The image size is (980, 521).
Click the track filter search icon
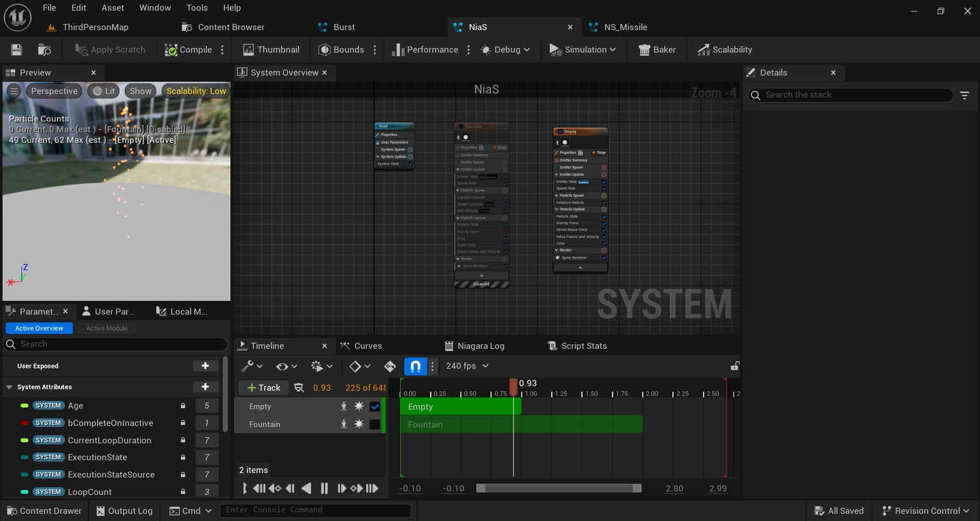(299, 388)
